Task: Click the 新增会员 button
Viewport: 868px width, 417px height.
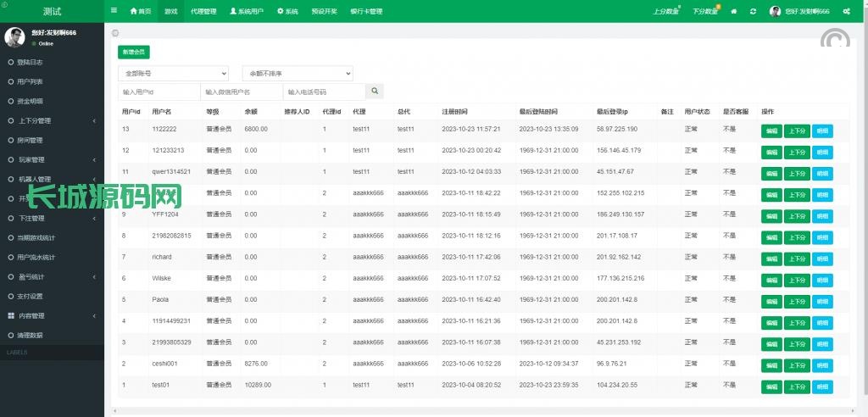Action: 132,52
